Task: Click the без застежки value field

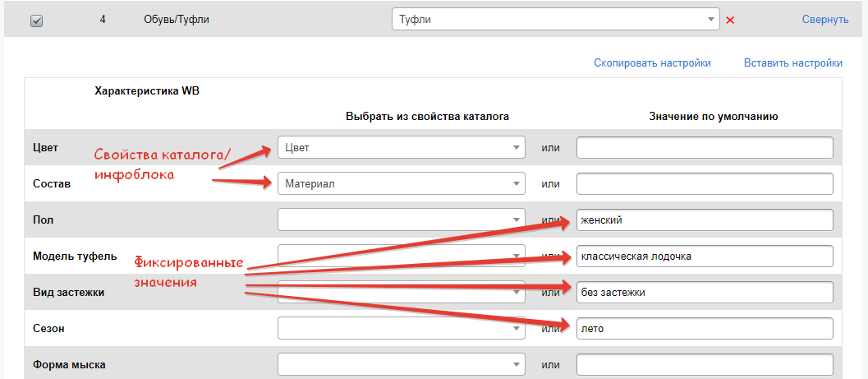Action: click(x=704, y=292)
